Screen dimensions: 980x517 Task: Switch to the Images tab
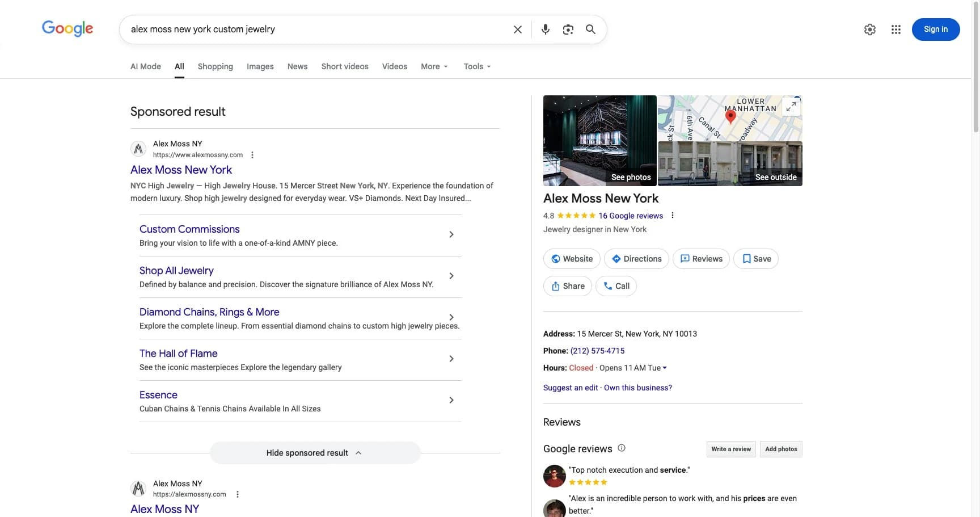[x=260, y=66]
